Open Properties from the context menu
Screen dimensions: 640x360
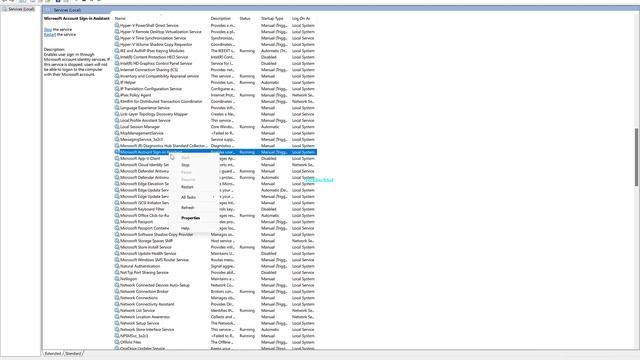tap(191, 218)
